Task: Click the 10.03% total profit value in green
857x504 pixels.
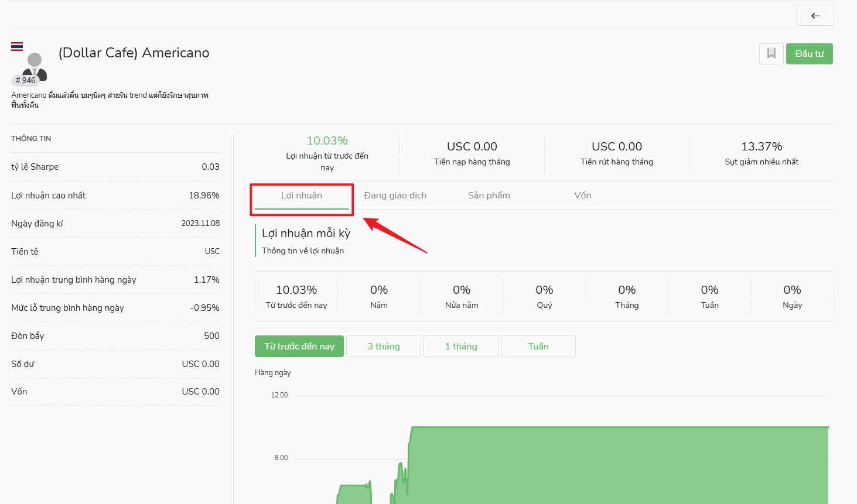Action: pos(327,140)
